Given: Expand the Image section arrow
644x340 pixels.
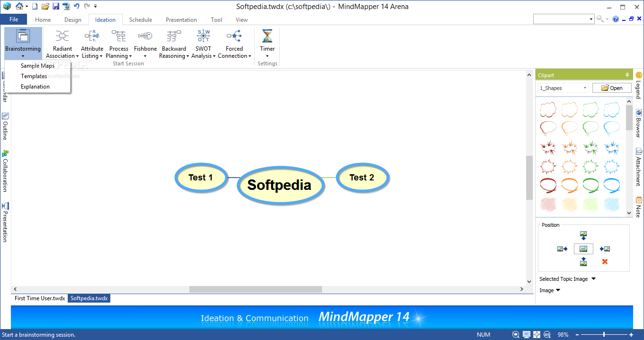Looking at the screenshot, I should (558, 290).
